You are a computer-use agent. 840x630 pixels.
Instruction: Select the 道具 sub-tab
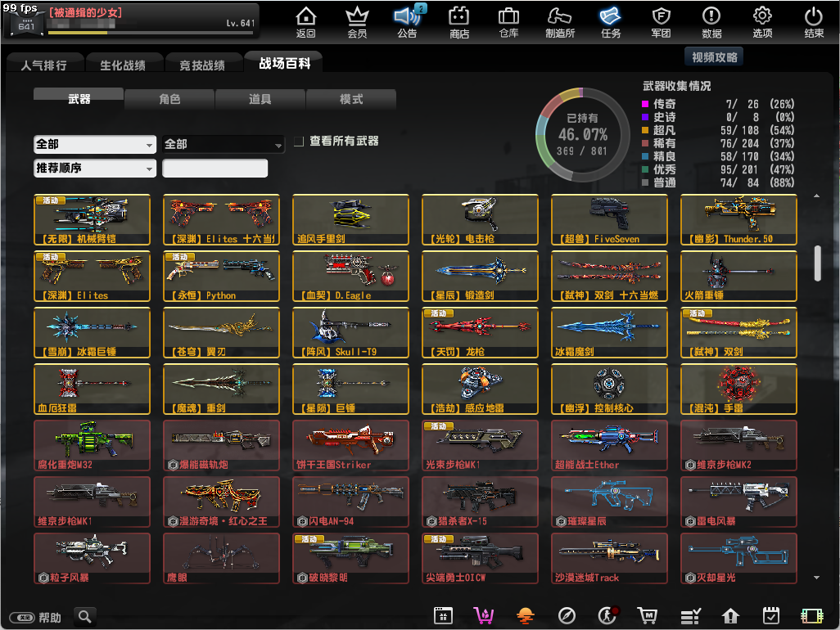[x=260, y=99]
